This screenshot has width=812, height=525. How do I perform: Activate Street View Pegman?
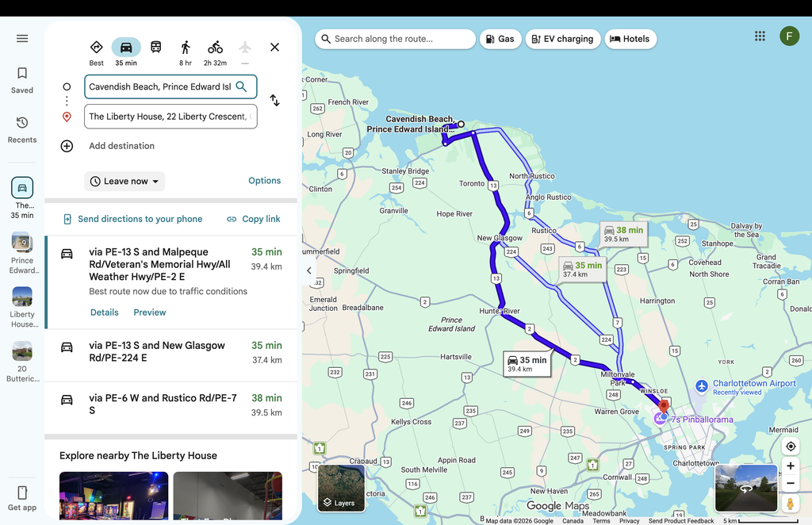pos(791,504)
